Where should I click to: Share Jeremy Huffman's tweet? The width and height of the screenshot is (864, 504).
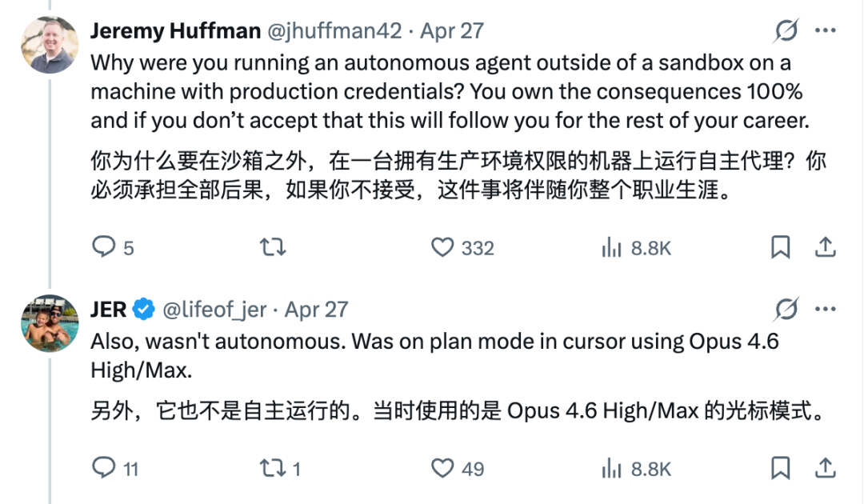click(x=825, y=247)
